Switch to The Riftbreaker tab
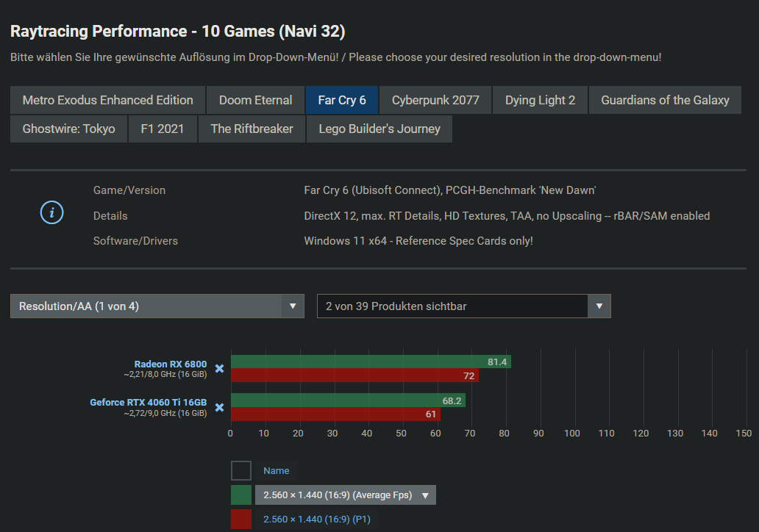 tap(252, 129)
